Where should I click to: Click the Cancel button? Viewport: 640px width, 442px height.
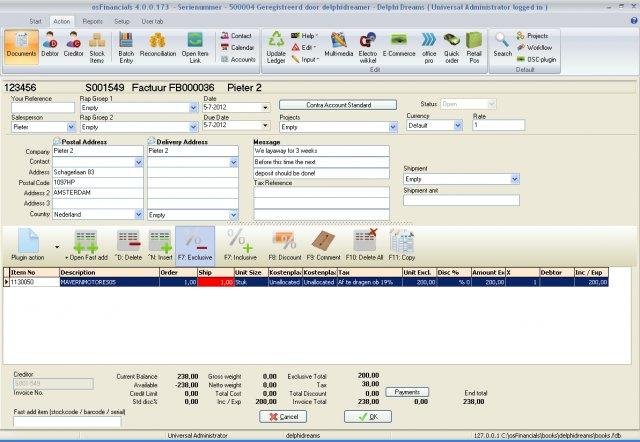click(x=283, y=417)
